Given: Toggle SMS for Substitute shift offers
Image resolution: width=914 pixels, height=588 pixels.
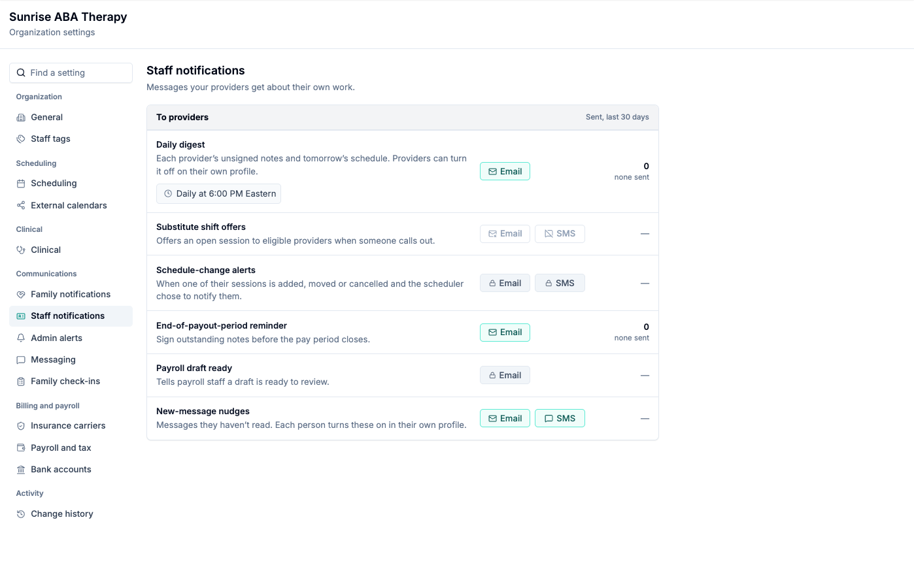Looking at the screenshot, I should pyautogui.click(x=560, y=234).
